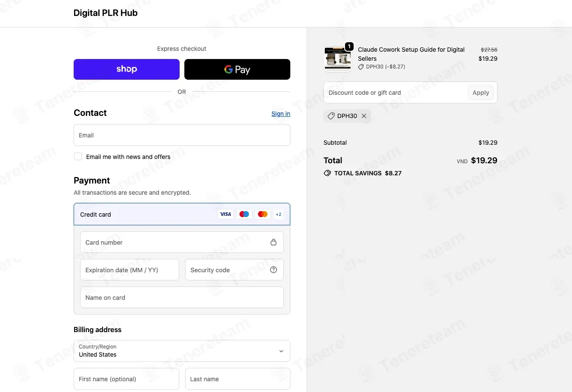572x392 pixels.
Task: Show the +2 additional card types
Action: pyautogui.click(x=279, y=214)
